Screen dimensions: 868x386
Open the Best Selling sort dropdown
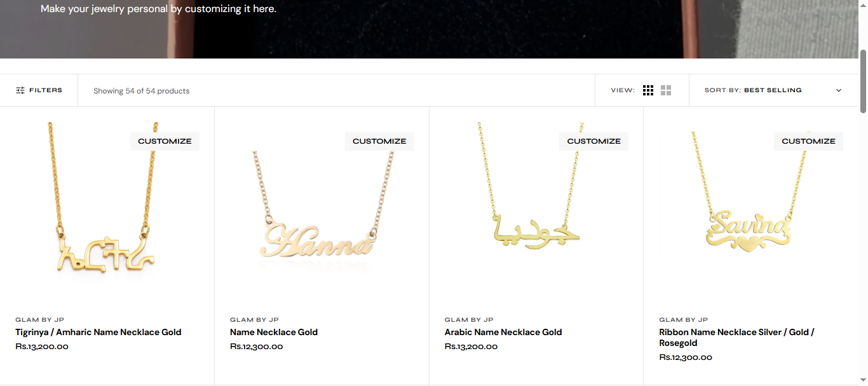click(x=773, y=90)
